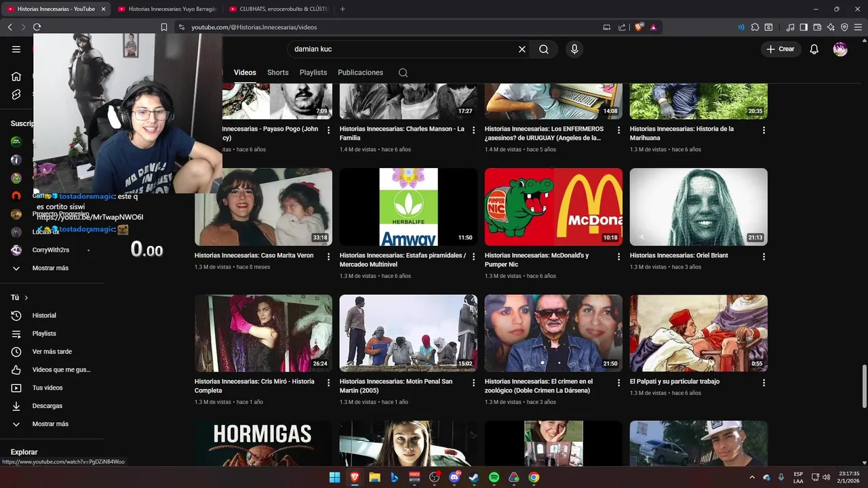Open the Publicaciones tab
The image size is (868, 488).
coord(360,73)
